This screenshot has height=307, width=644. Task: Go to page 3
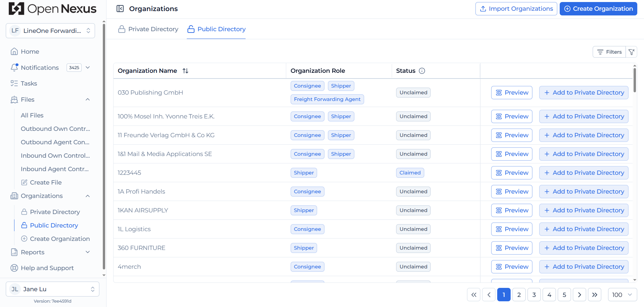(x=534, y=295)
